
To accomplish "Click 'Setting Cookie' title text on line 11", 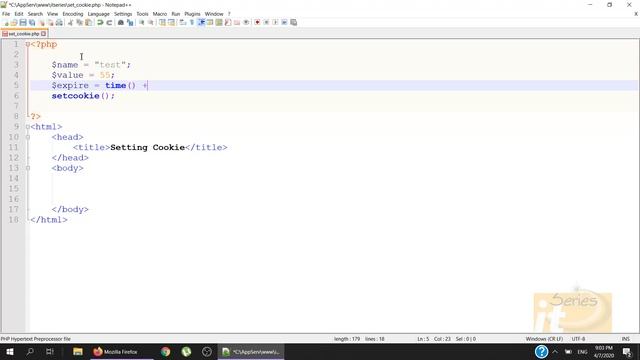I will point(147,147).
